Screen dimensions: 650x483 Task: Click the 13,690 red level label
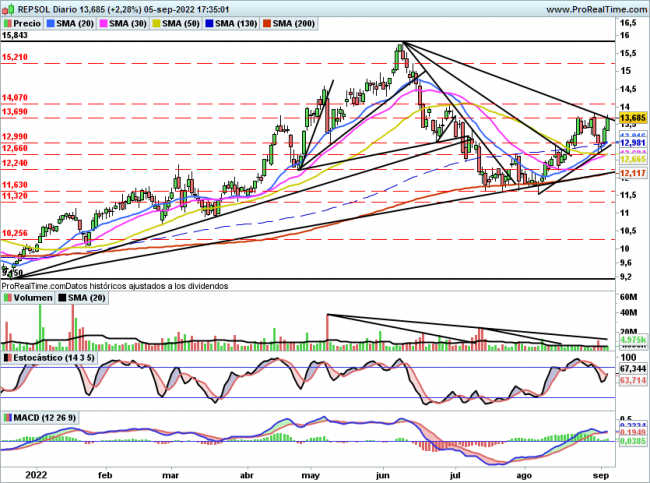click(x=15, y=112)
